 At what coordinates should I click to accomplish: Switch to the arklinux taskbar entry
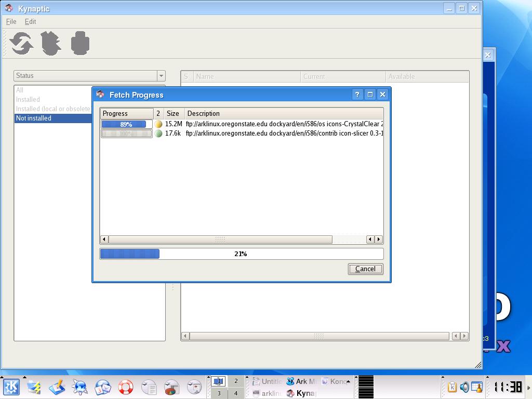[x=268, y=393]
